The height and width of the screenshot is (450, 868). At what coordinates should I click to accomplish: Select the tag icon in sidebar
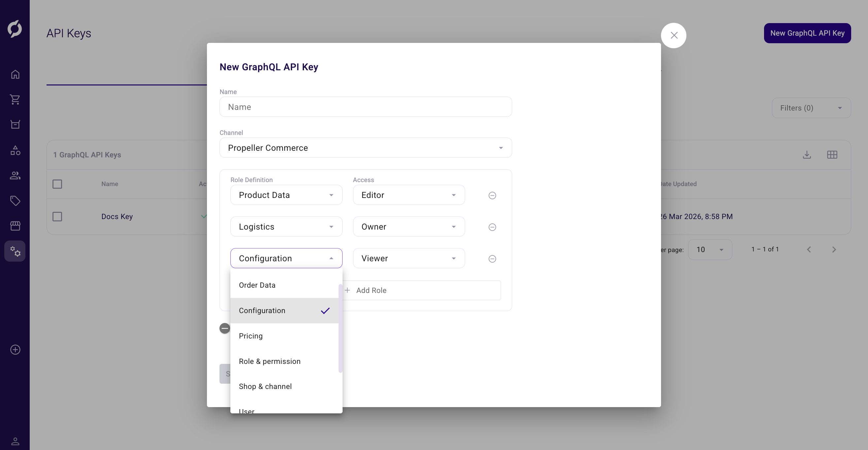15,200
